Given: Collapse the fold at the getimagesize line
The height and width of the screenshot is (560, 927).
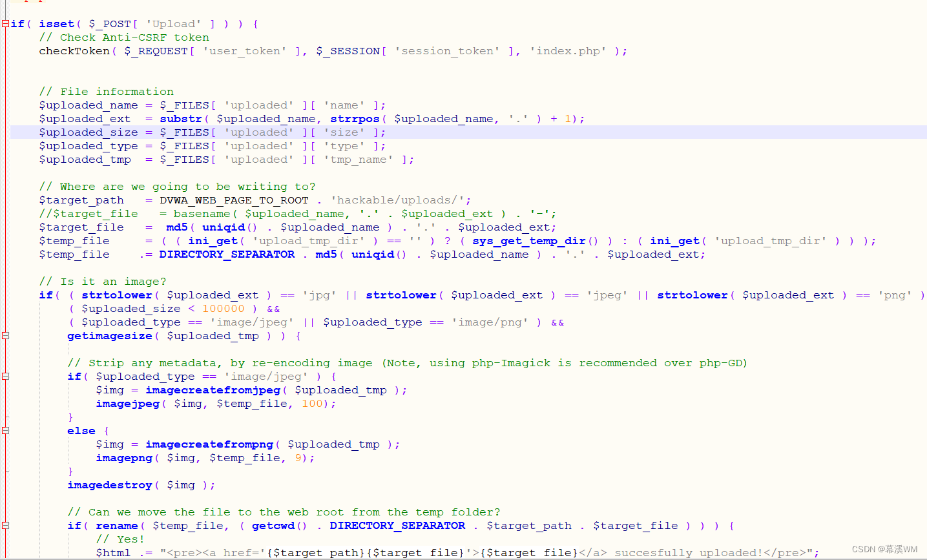Looking at the screenshot, I should pyautogui.click(x=5, y=336).
